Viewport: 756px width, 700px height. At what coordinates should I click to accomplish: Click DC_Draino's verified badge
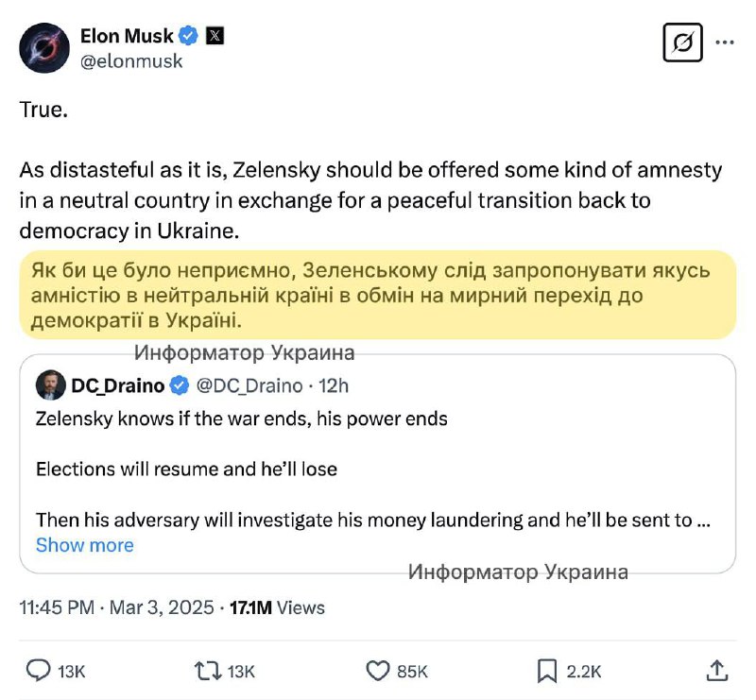click(179, 385)
